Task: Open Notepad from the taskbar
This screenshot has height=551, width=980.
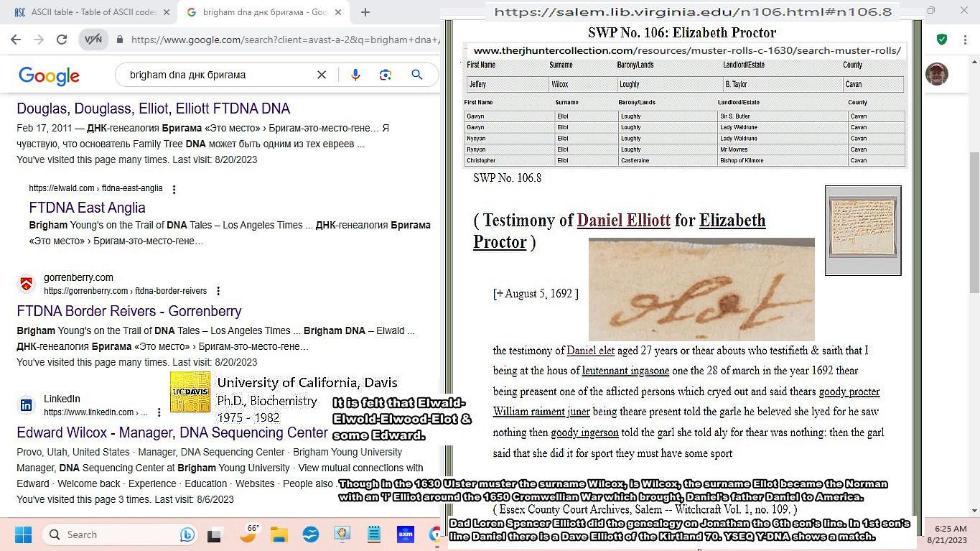Action: pyautogui.click(x=373, y=535)
